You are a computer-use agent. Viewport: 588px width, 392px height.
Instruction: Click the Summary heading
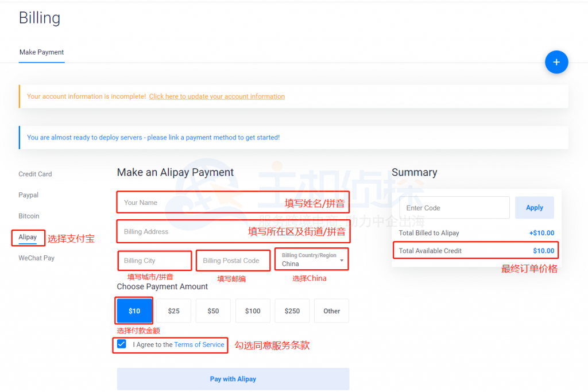(415, 172)
